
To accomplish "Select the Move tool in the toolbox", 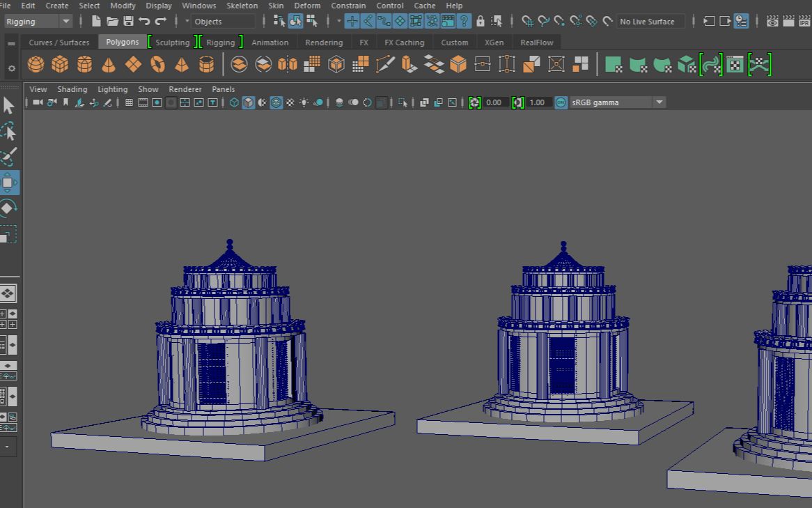I will coord(9,182).
